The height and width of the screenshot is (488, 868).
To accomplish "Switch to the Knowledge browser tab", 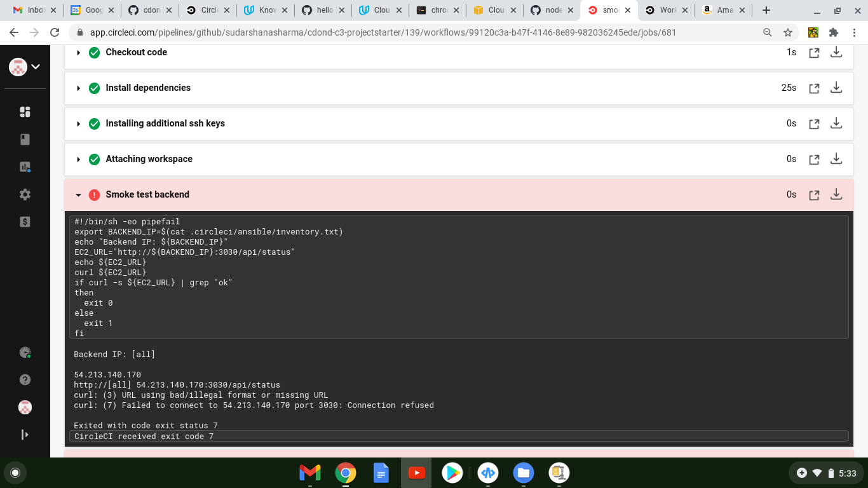I will [x=265, y=10].
